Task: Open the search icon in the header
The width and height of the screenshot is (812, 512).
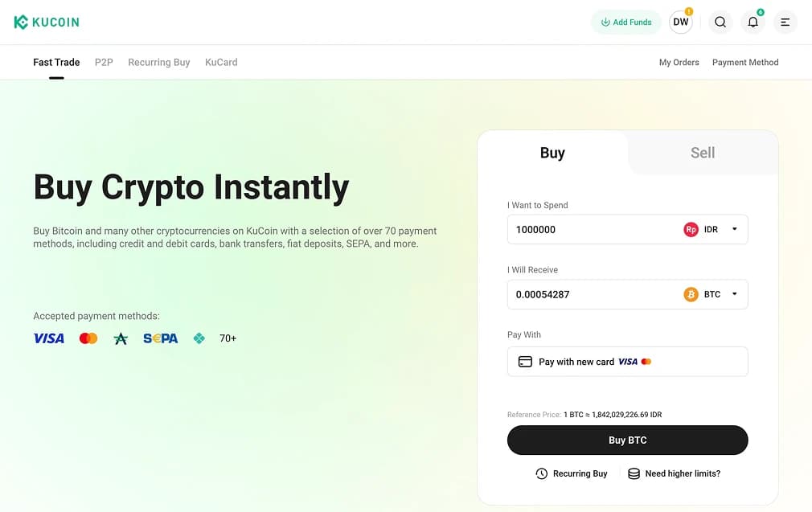Action: click(720, 22)
